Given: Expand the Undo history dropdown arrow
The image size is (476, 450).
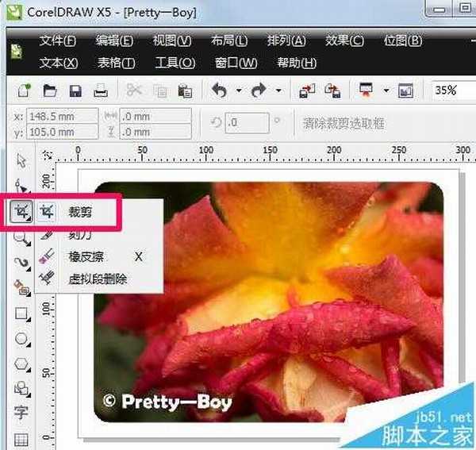Looking at the screenshot, I should pyautogui.click(x=238, y=91).
